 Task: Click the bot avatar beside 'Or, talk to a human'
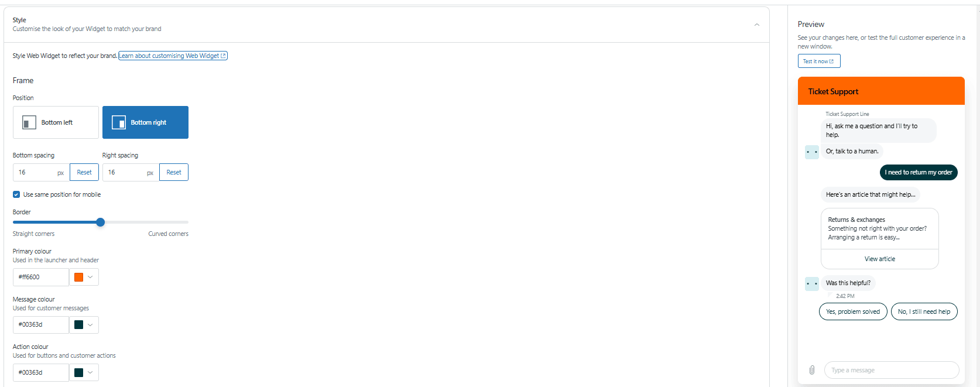(x=812, y=152)
